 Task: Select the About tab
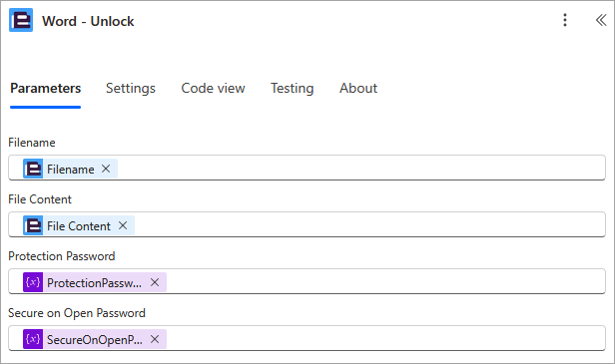coord(358,88)
